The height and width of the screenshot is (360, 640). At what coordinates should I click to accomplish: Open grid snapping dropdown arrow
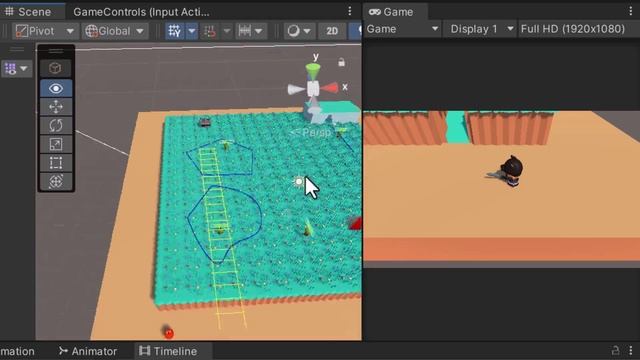[191, 31]
